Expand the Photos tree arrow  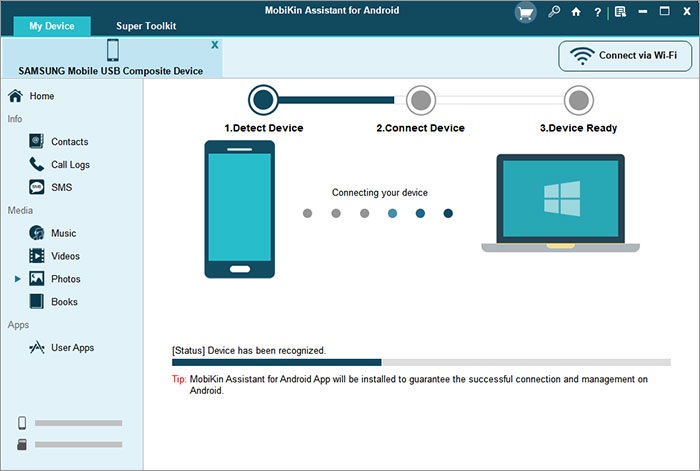pos(17,279)
